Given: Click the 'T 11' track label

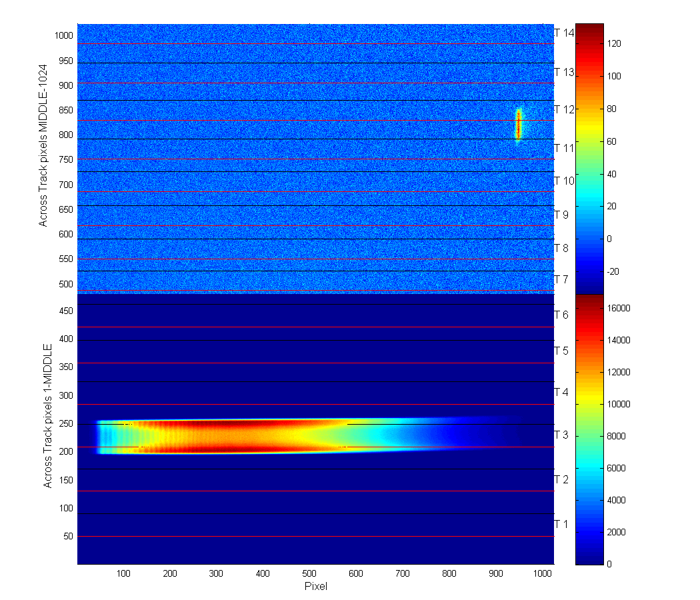Looking at the screenshot, I should pos(564,148).
